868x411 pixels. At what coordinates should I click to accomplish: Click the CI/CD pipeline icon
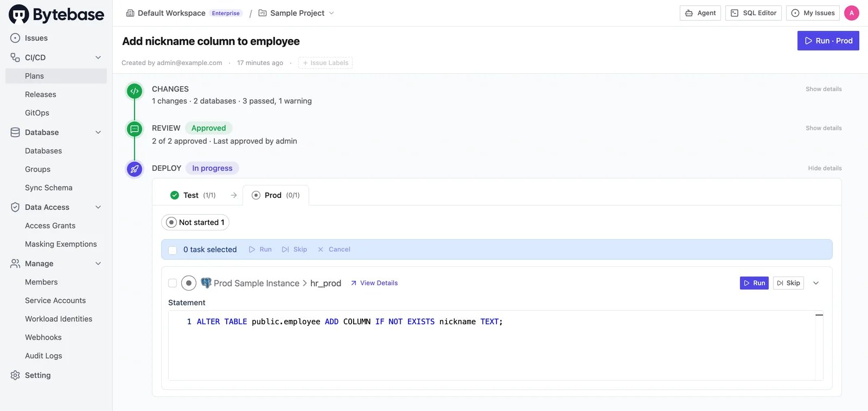[15, 57]
